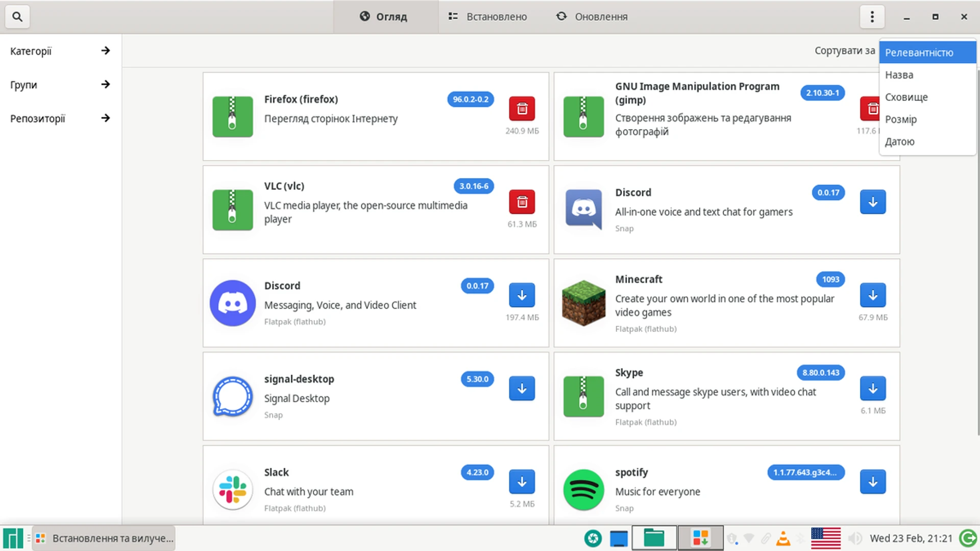Open the Skype package title
The image size is (980, 551).
(629, 373)
